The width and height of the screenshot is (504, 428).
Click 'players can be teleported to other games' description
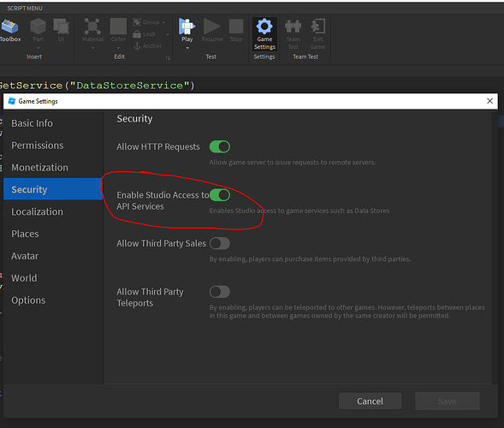click(347, 312)
